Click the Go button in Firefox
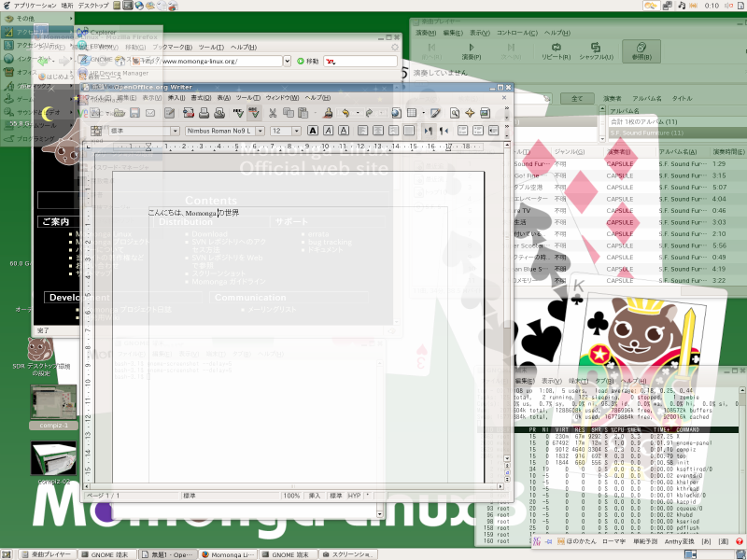Image resolution: width=747 pixels, height=560 pixels. tap(308, 61)
